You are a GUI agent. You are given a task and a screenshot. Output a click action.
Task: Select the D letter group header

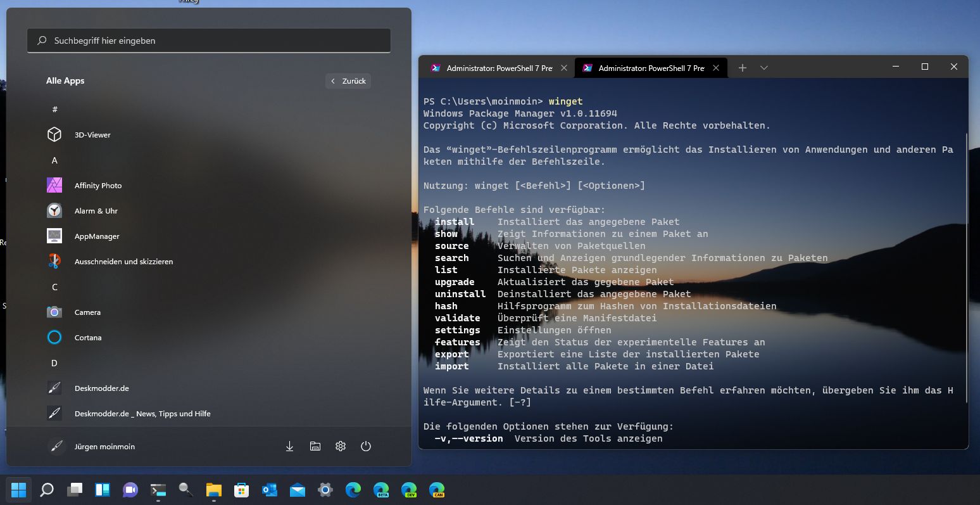tap(54, 363)
